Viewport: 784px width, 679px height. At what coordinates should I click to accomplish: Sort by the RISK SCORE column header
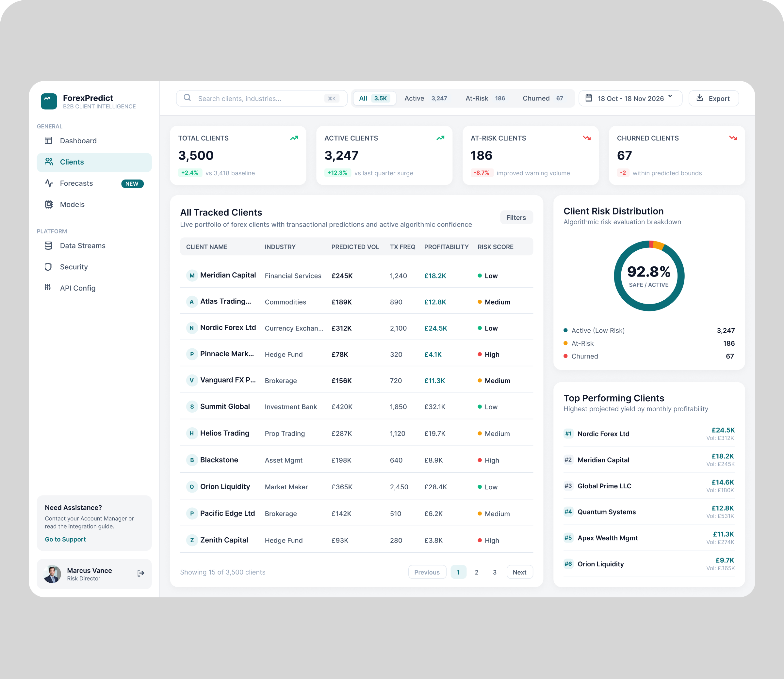coord(496,247)
